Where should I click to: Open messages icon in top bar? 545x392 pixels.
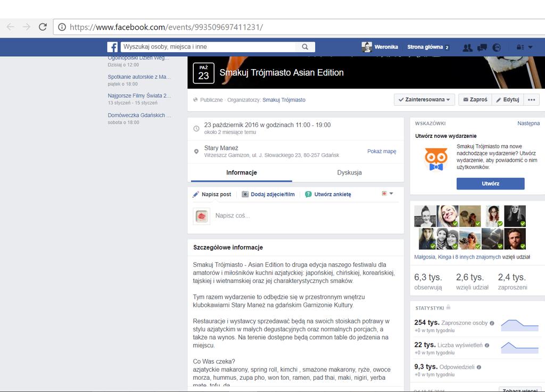click(x=482, y=47)
